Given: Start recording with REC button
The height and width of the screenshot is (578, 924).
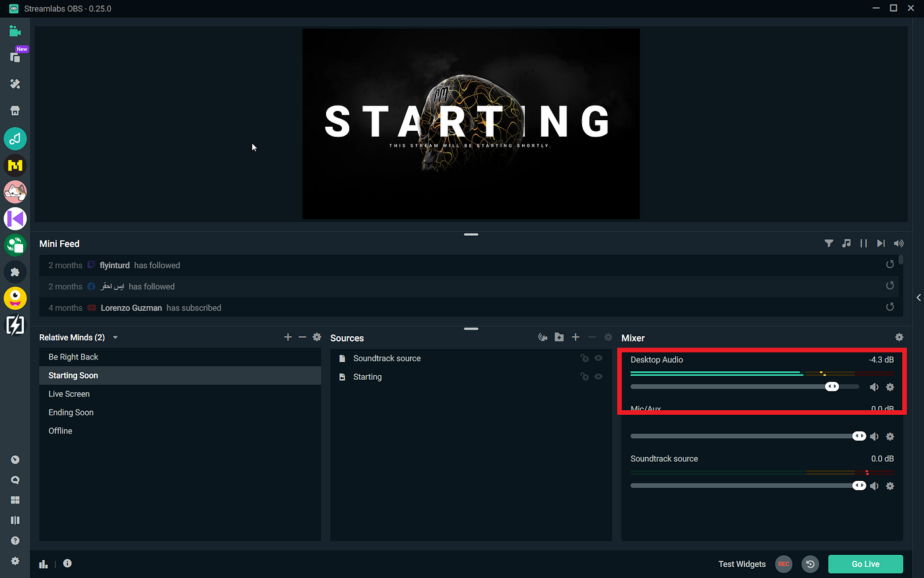Looking at the screenshot, I should 783,564.
